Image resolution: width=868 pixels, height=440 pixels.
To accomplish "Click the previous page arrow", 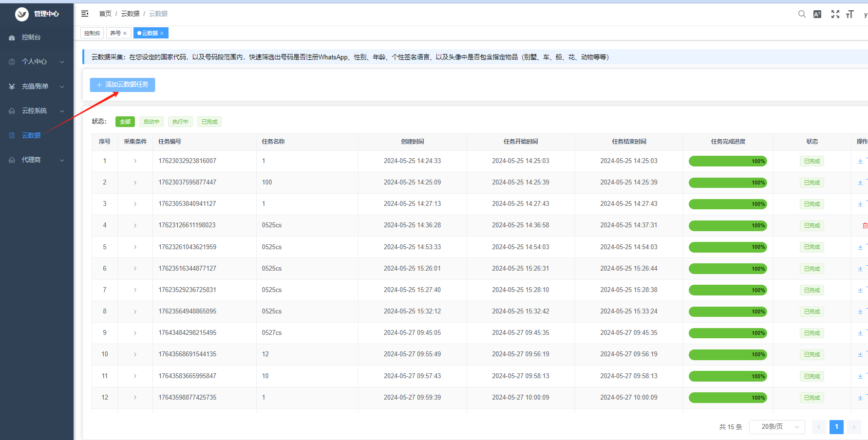I will pos(819,427).
